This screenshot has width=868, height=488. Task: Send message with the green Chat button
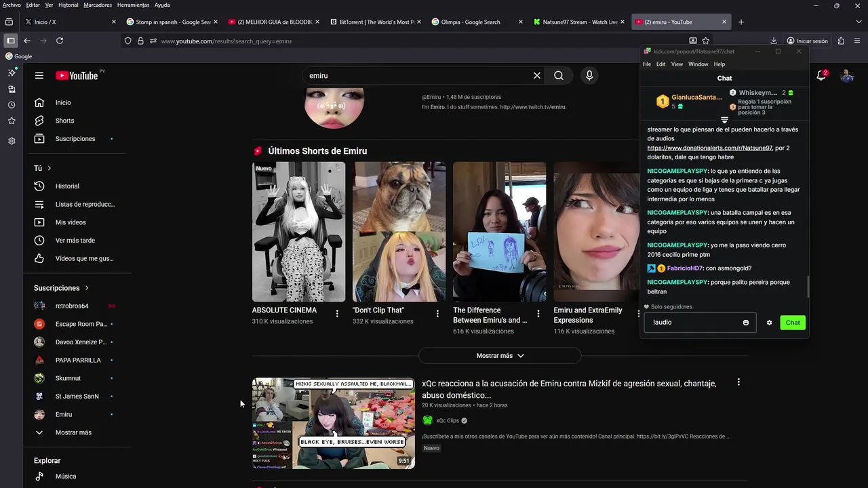[793, 323]
